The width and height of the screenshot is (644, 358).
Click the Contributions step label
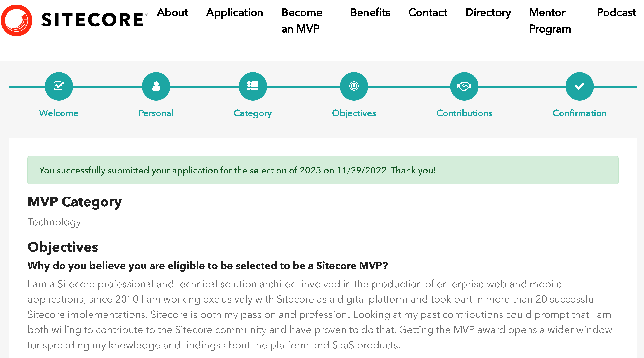pyautogui.click(x=464, y=113)
